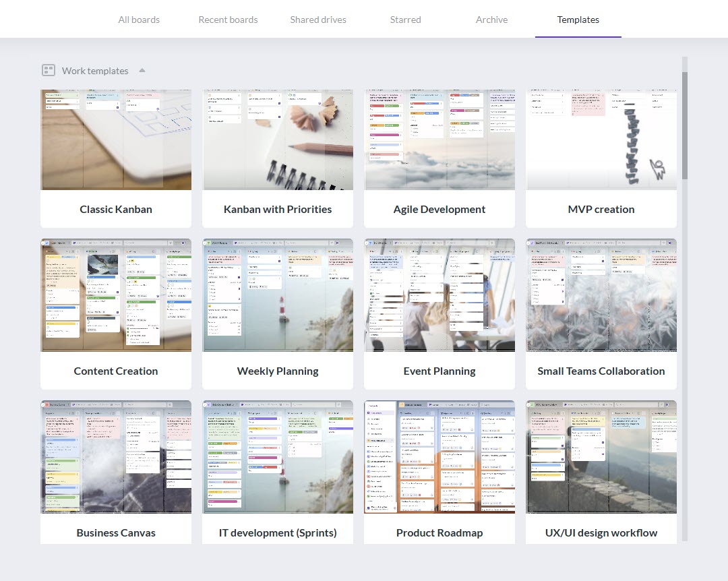This screenshot has width=728, height=581.
Task: Click the Work templates grid icon
Action: click(48, 70)
